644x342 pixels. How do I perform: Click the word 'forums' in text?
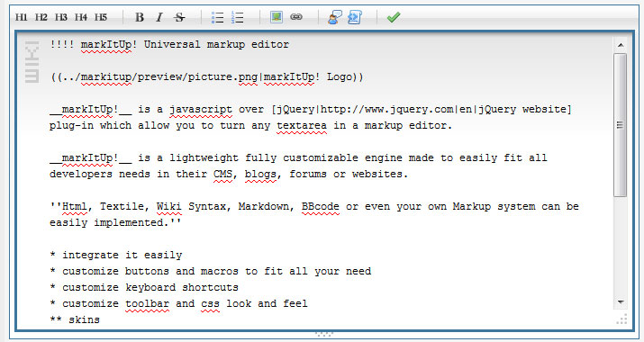click(308, 174)
